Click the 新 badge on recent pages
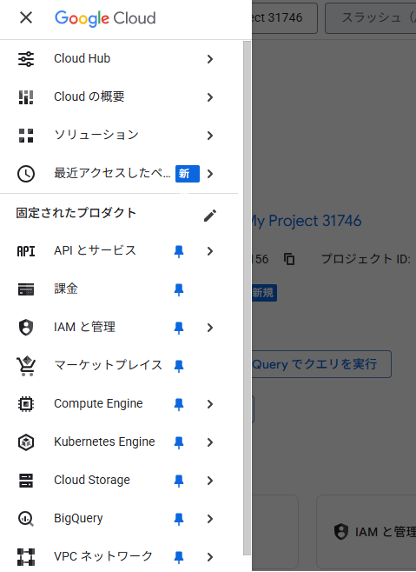 188,174
